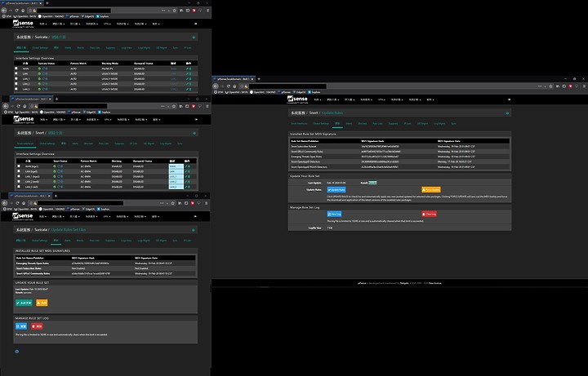Switch to Snort Interfaces tab in the Snort Update Rules window
This screenshot has width=588, height=376.
(x=299, y=124)
